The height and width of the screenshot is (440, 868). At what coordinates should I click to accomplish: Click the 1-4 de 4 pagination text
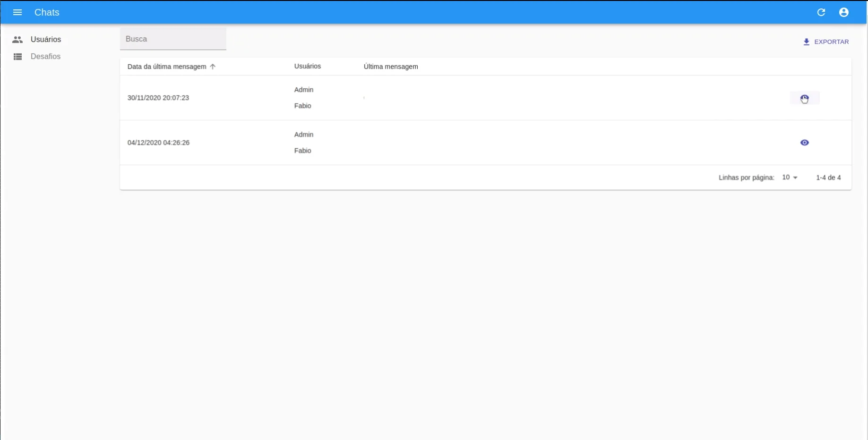tap(829, 178)
